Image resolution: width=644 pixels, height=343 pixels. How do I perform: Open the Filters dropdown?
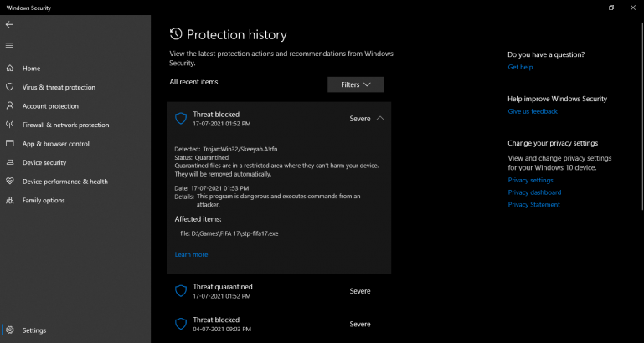(x=356, y=84)
